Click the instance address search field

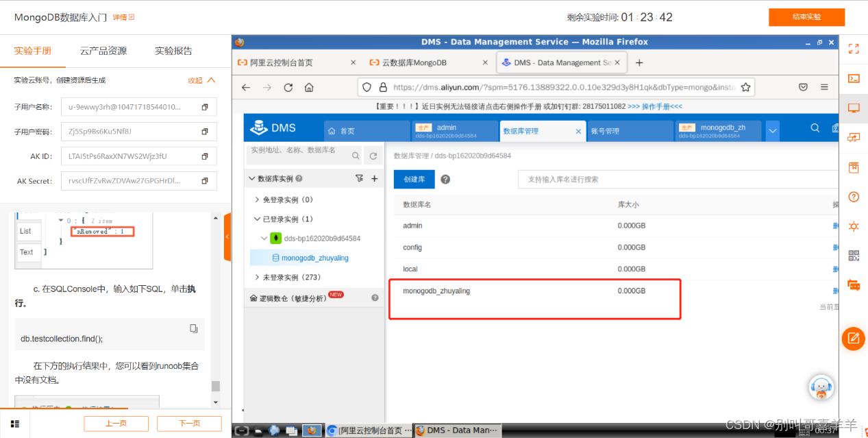click(306, 156)
